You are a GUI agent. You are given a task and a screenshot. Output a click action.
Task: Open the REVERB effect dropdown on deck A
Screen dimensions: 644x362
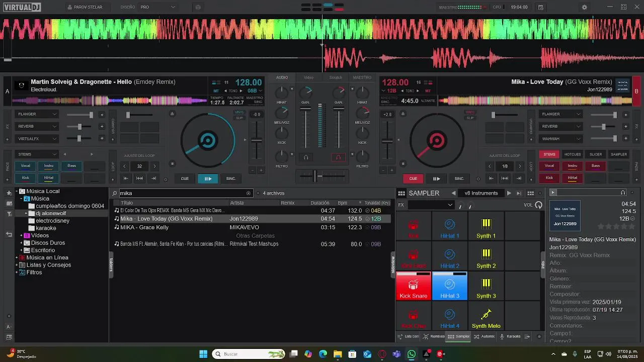point(37,126)
